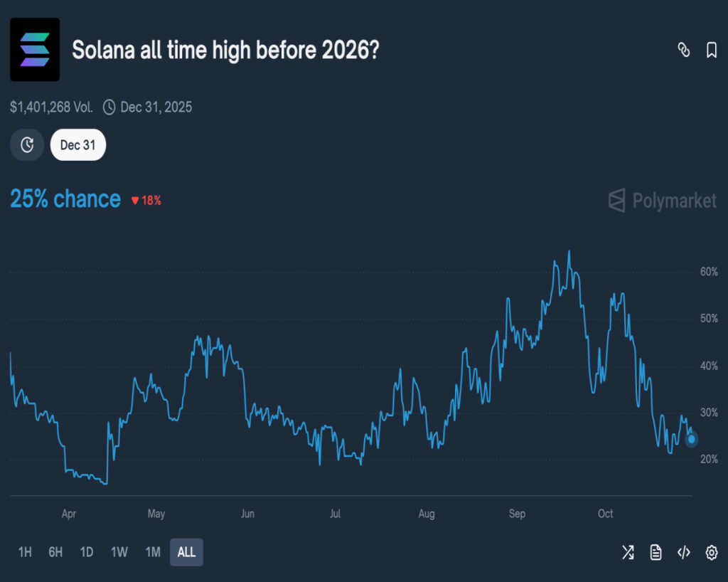Set chart timeframe to 1D
The image size is (728, 582).
87,552
